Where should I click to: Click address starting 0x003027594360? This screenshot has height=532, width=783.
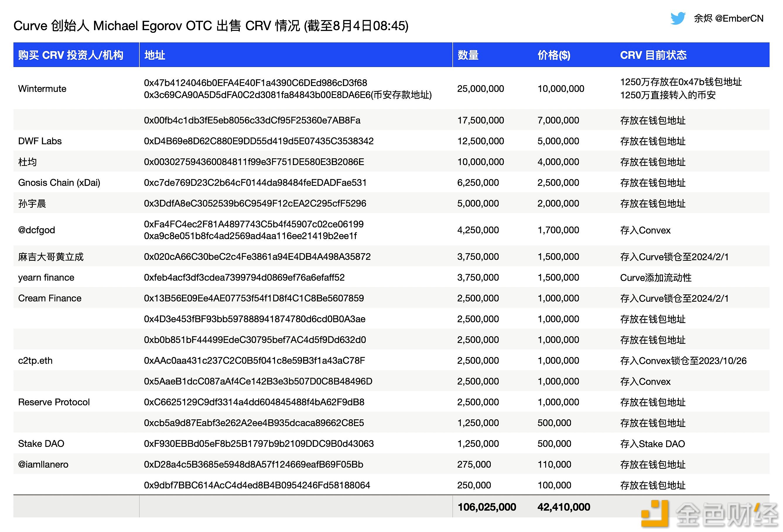coord(254,162)
